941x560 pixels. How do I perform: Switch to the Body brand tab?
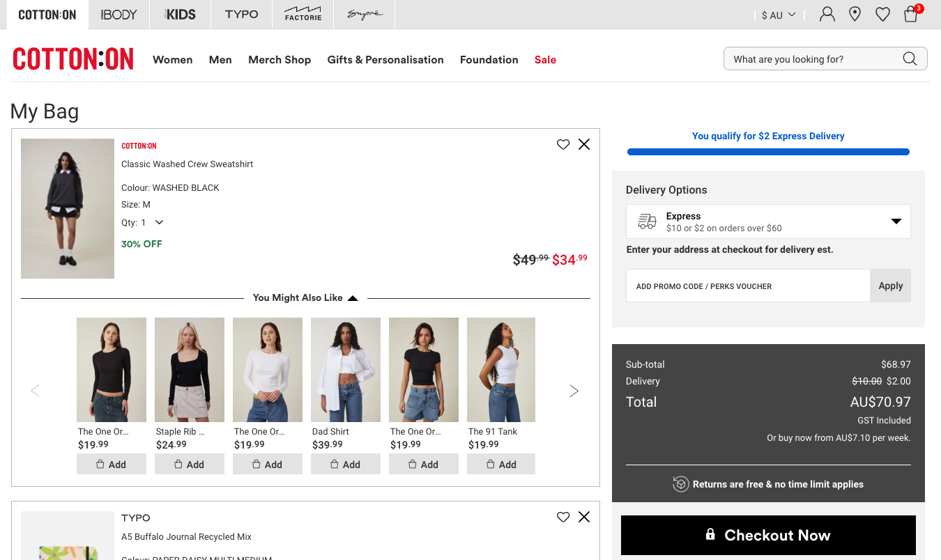pyautogui.click(x=118, y=15)
